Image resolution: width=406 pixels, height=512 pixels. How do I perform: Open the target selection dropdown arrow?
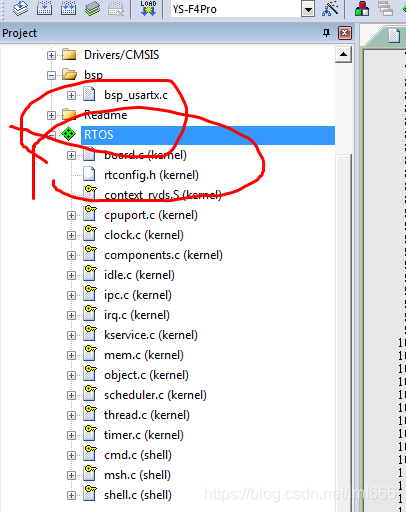tap(308, 10)
